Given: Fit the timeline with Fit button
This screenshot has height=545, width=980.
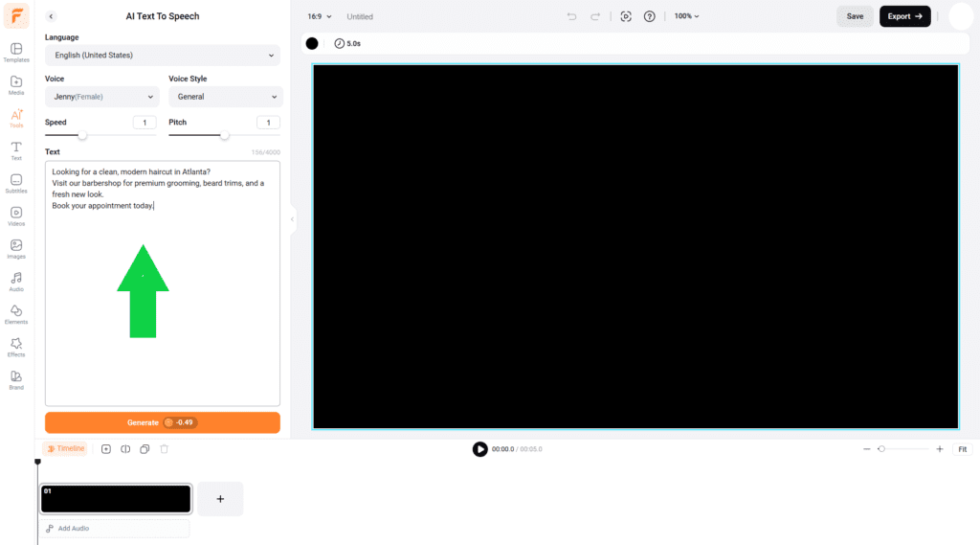Looking at the screenshot, I should [963, 449].
